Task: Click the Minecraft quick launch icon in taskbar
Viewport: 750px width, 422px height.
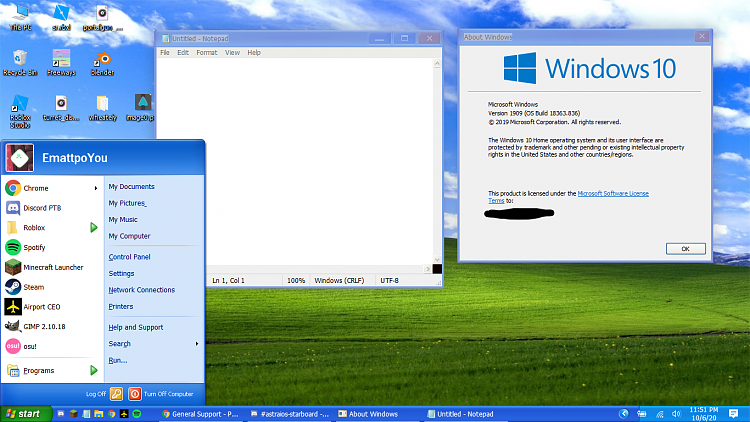Action: click(x=73, y=414)
